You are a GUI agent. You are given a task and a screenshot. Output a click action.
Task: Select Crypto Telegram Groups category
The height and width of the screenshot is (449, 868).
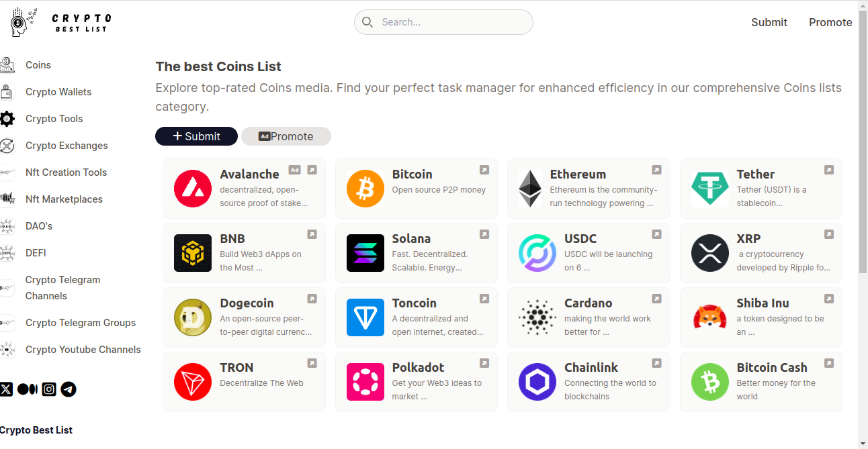pyautogui.click(x=81, y=323)
